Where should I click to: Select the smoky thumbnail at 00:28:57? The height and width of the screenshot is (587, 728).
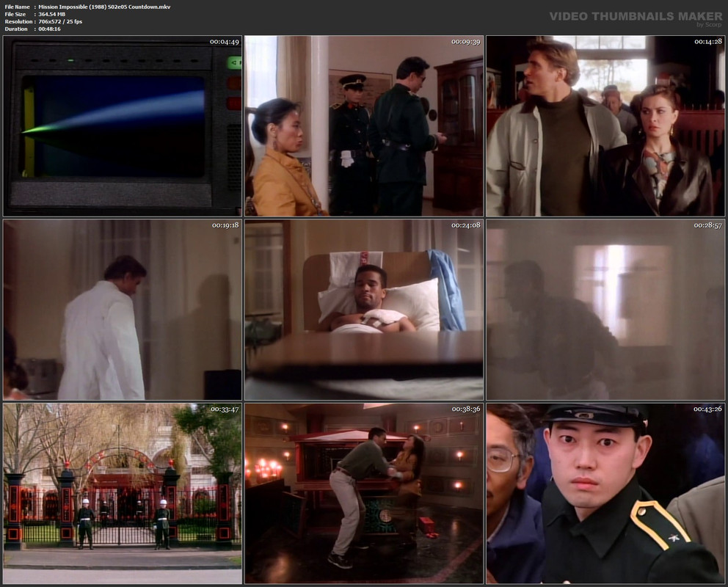coord(605,310)
